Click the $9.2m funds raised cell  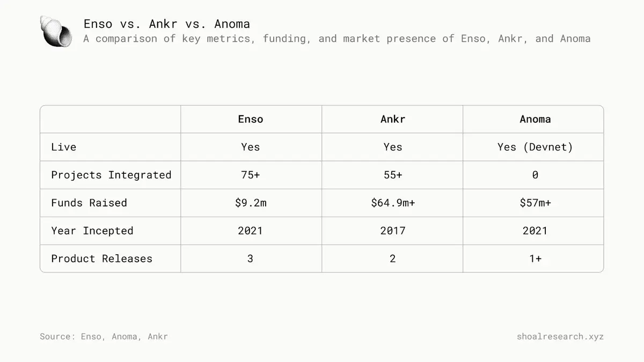pos(251,203)
